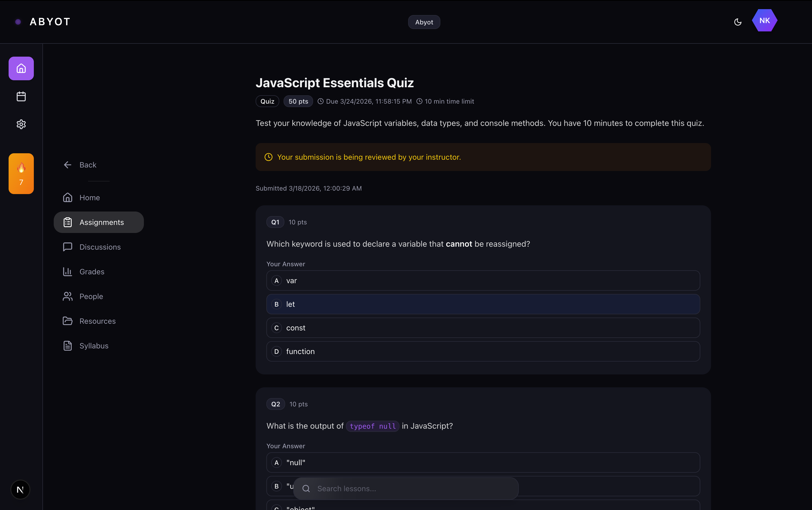Click the purple home icon in left rail
Viewport: 812px width, 510px height.
21,68
